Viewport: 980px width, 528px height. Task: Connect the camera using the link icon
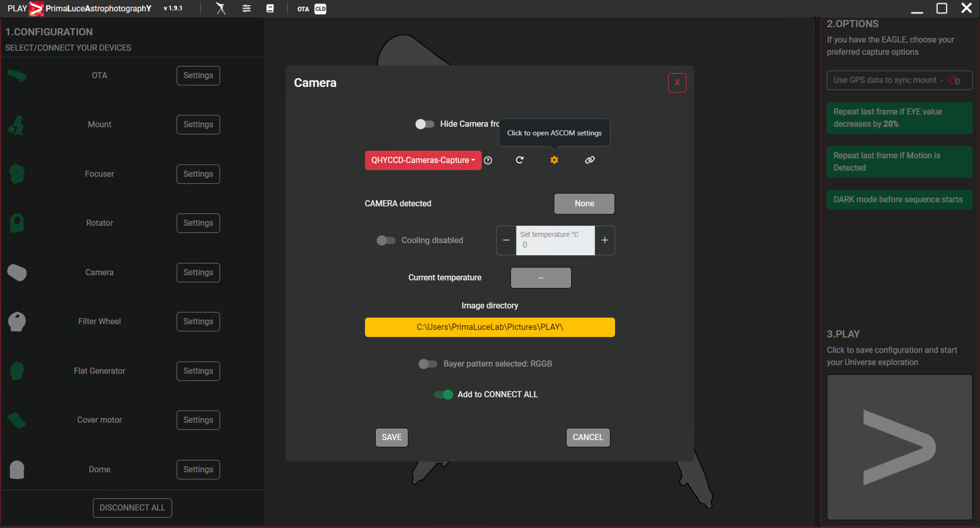[x=590, y=160]
